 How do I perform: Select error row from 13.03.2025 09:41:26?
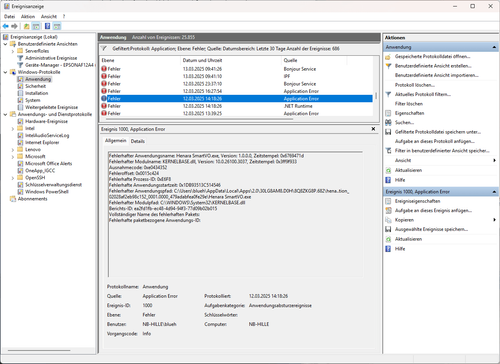click(237, 69)
